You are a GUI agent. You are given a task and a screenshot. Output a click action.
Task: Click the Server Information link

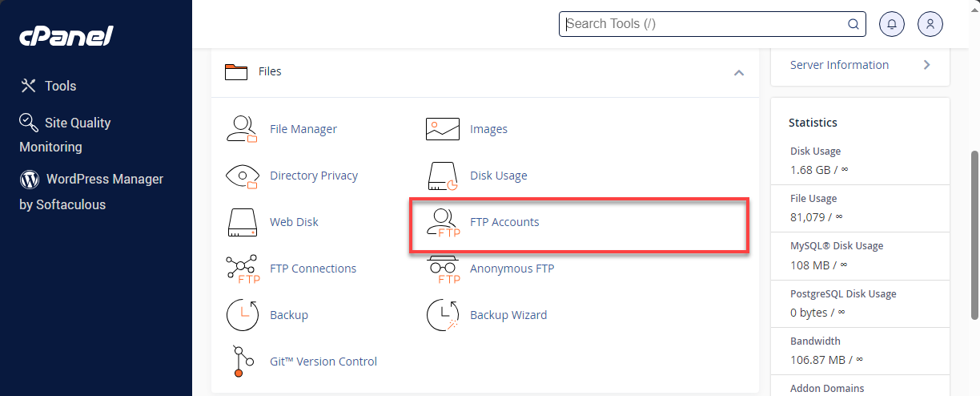point(839,65)
